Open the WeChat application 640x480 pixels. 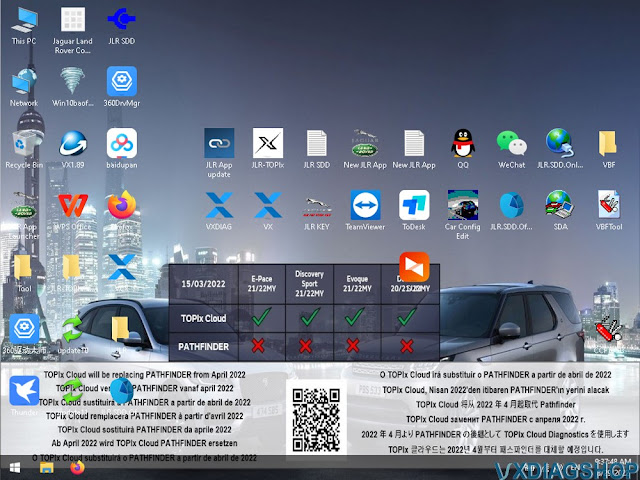click(511, 149)
